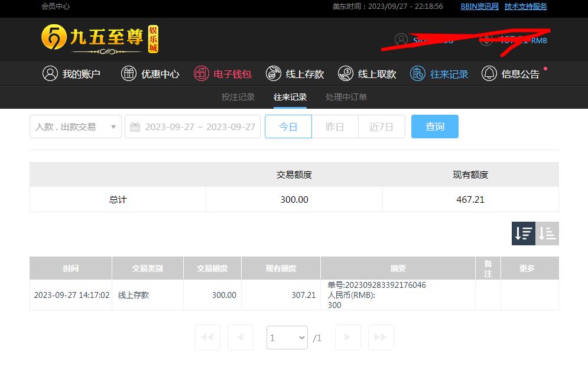
Task: Click the 往来记录 document icon
Action: [x=418, y=73]
